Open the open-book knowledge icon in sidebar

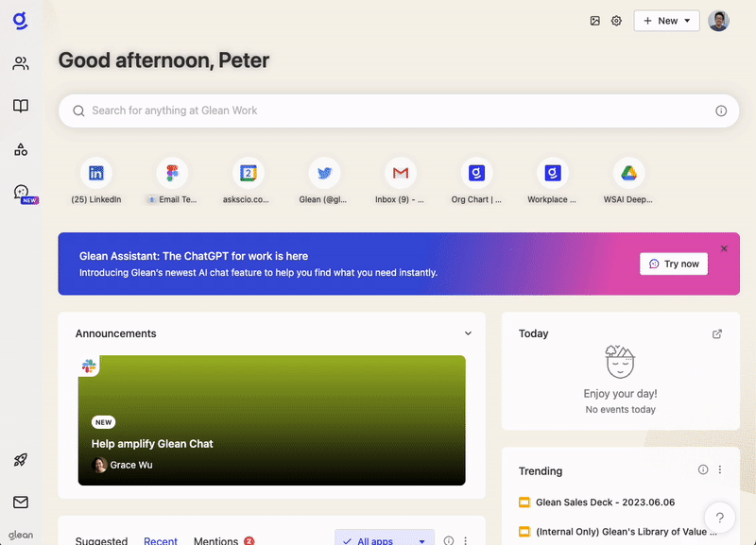(x=20, y=106)
